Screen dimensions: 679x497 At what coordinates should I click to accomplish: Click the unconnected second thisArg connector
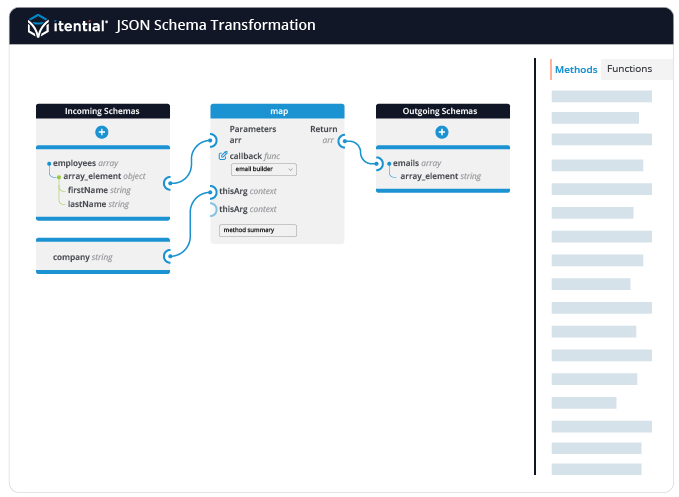[212, 209]
